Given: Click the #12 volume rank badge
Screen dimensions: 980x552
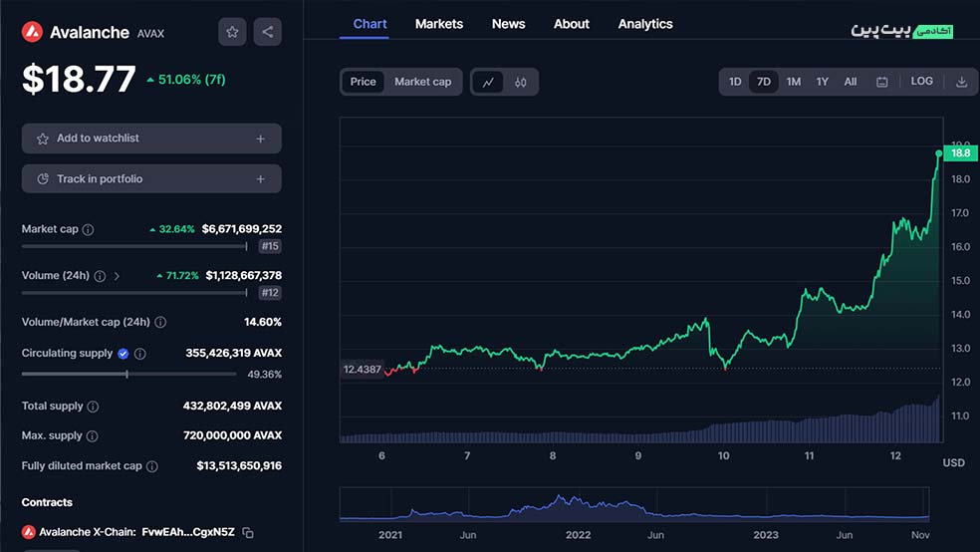Looking at the screenshot, I should (270, 293).
